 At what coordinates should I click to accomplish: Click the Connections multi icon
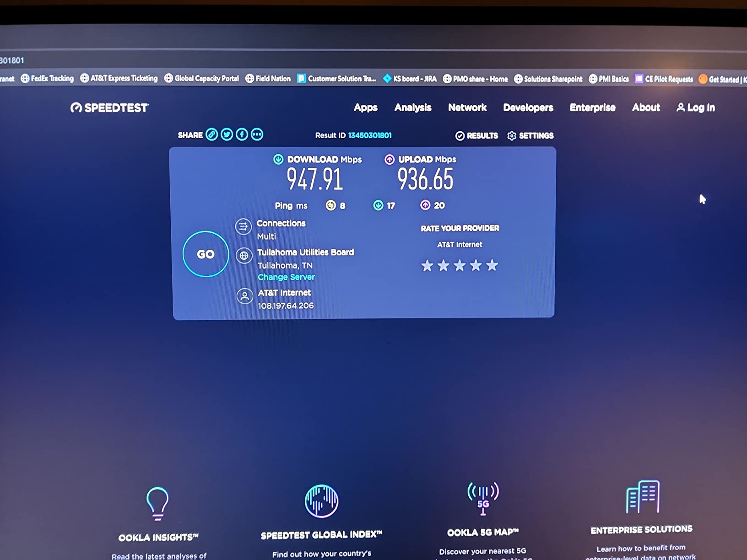coord(243,226)
